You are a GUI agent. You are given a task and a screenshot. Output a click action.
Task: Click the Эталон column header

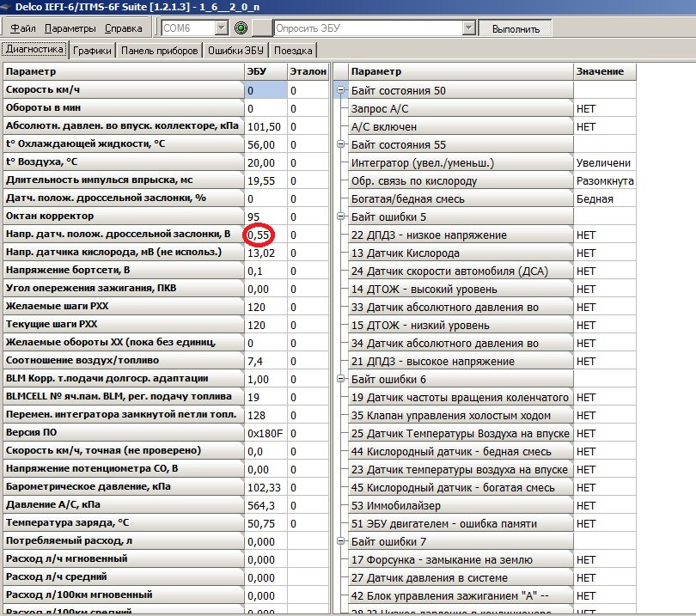tap(308, 71)
